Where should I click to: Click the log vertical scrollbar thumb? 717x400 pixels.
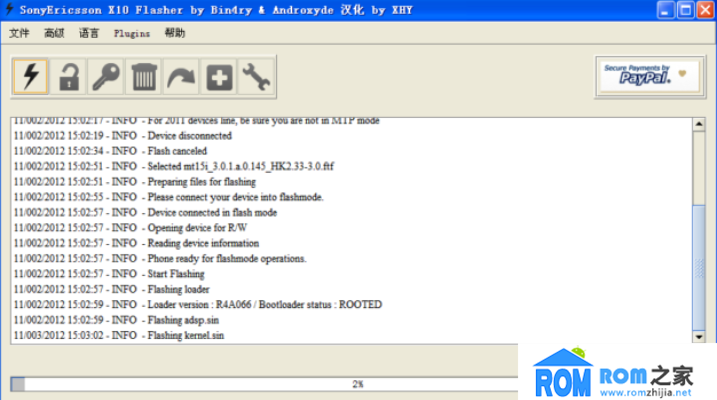(x=699, y=267)
